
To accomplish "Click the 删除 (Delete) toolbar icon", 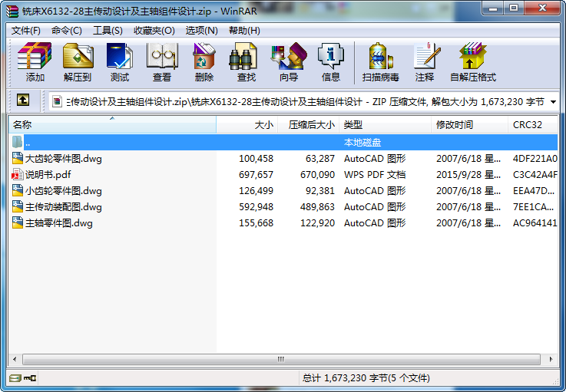I will [204, 61].
